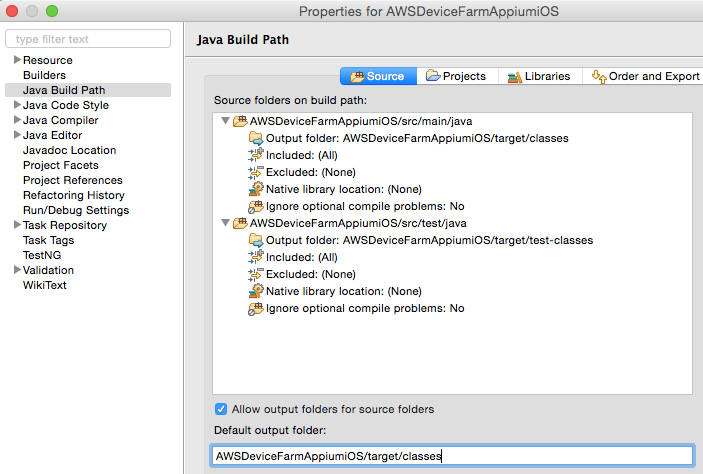
Task: Select AWSDeviceFarmAppiumiOS/src/main/java row
Action: [x=360, y=121]
